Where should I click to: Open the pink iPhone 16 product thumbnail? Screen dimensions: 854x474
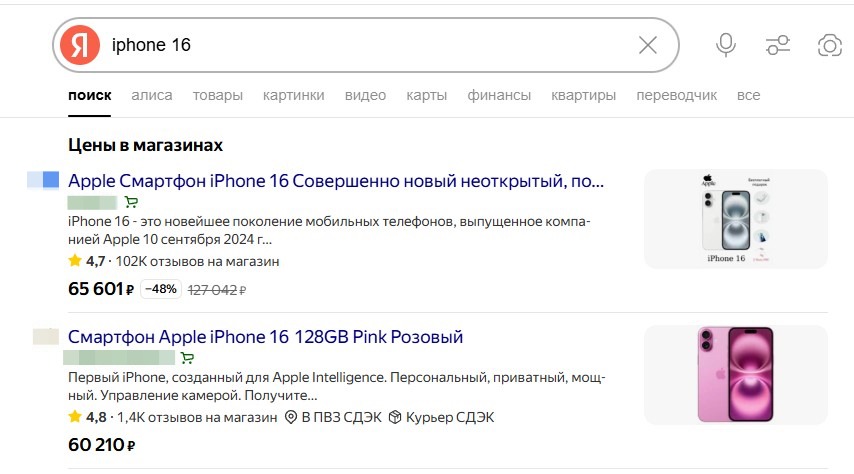pos(735,373)
